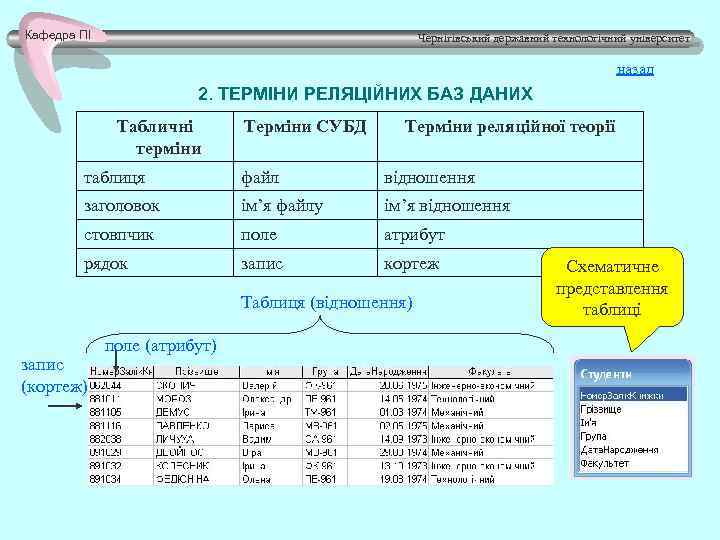Click the 'запис' cell in the terms table
The height and width of the screenshot is (540, 720).
pos(305,264)
